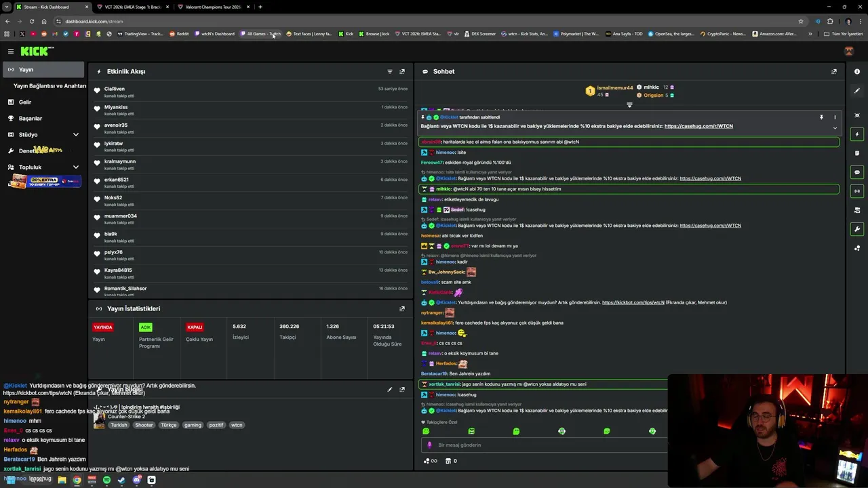Viewport: 868px width, 488px height.
Task: Pop out Yayın İstatistikleri panel
Action: tap(402, 308)
